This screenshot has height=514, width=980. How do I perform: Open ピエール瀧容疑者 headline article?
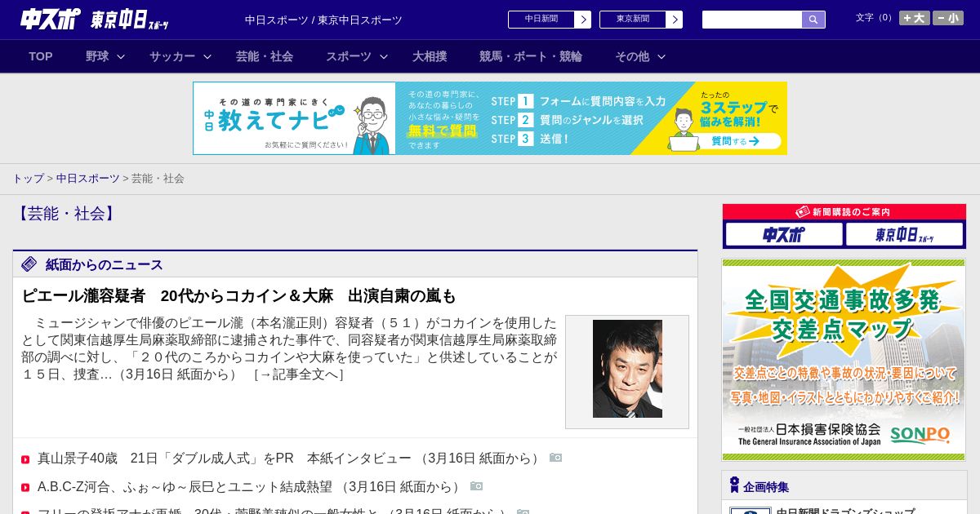239,295
